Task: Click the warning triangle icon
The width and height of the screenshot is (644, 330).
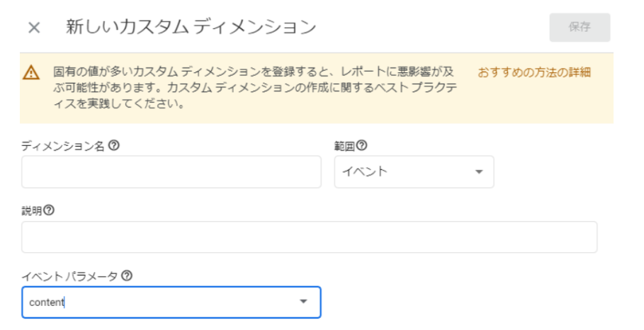Action: pos(31,72)
